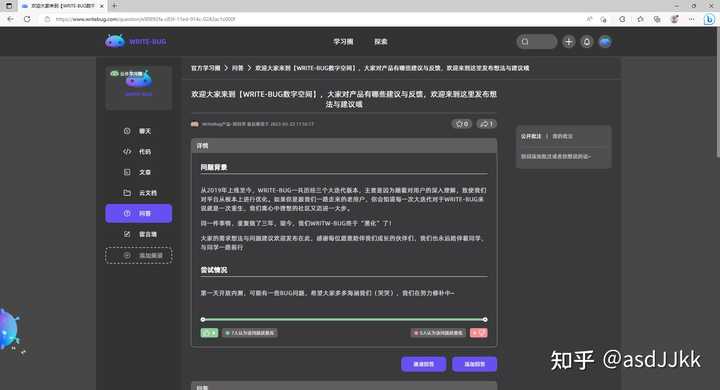The height and width of the screenshot is (390, 720).
Task: Click the 官方学习圈 breadcrumb link
Action: coord(205,68)
